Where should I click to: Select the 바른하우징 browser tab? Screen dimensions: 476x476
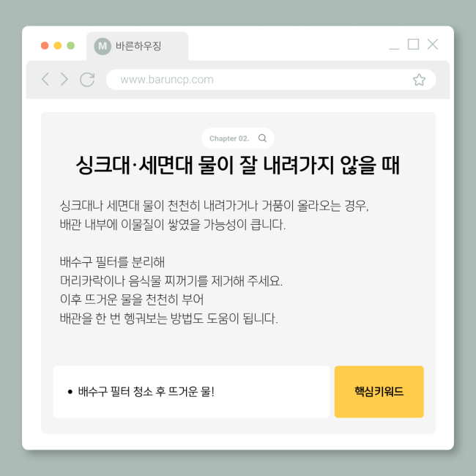[137, 46]
